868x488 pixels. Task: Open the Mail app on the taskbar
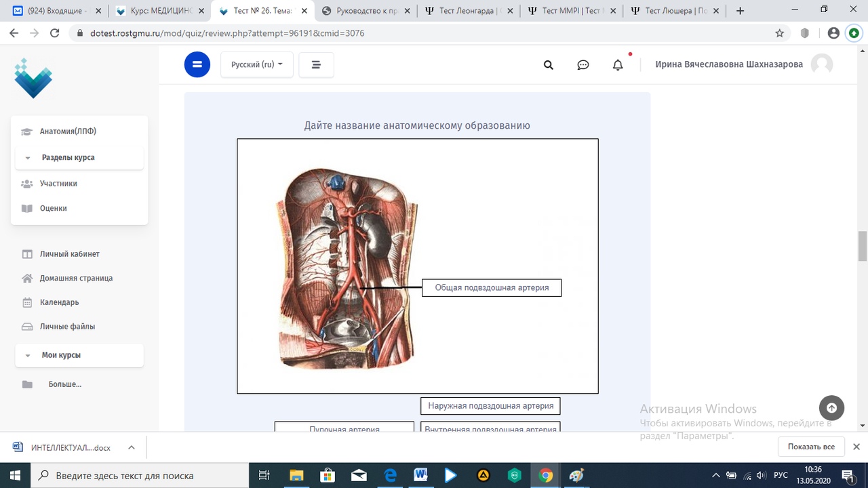(359, 475)
